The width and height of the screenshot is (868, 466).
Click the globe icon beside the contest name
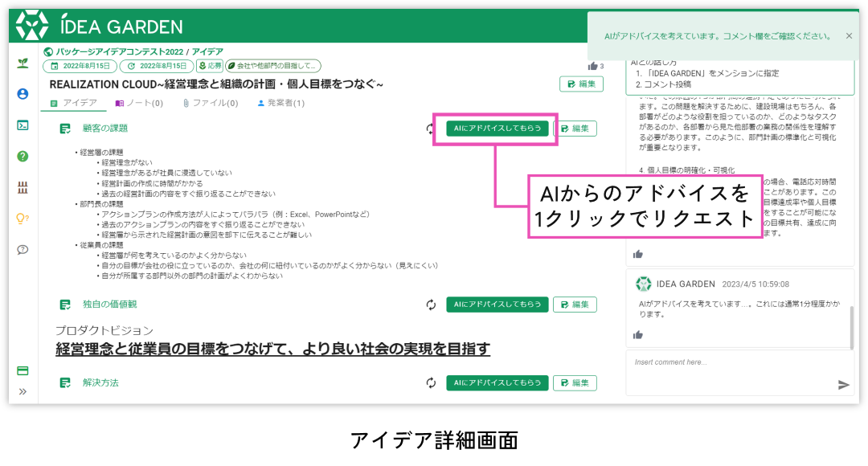point(48,52)
